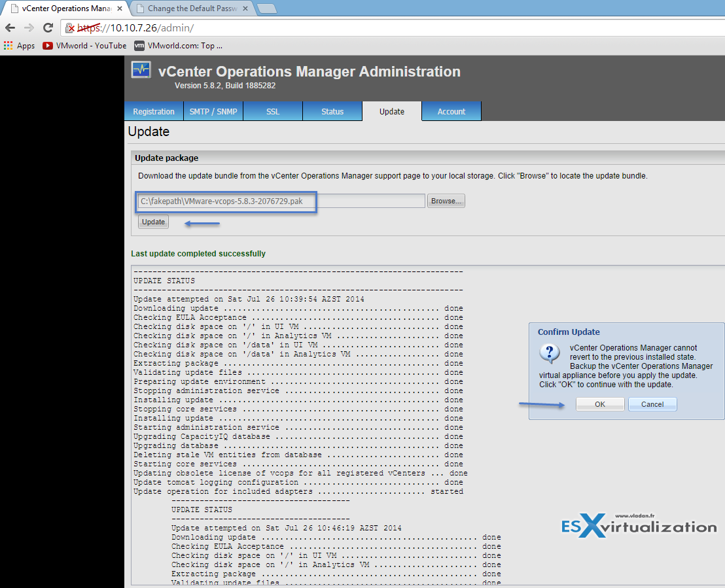Viewport: 725px width, 588px height.
Task: Open the Registration tab
Action: pyautogui.click(x=154, y=111)
